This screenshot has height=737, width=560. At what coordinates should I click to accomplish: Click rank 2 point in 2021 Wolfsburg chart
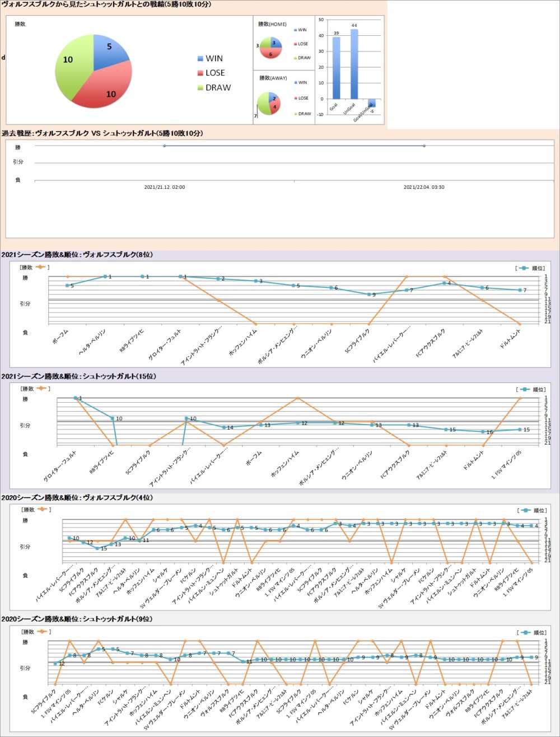point(218,279)
